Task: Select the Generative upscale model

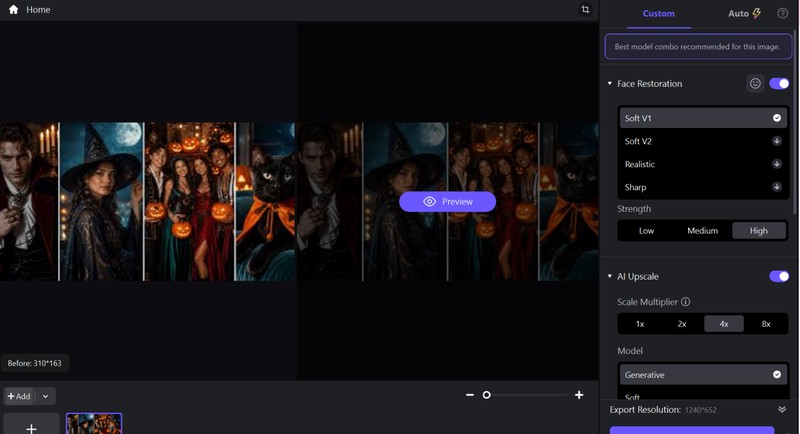Action: tap(703, 374)
